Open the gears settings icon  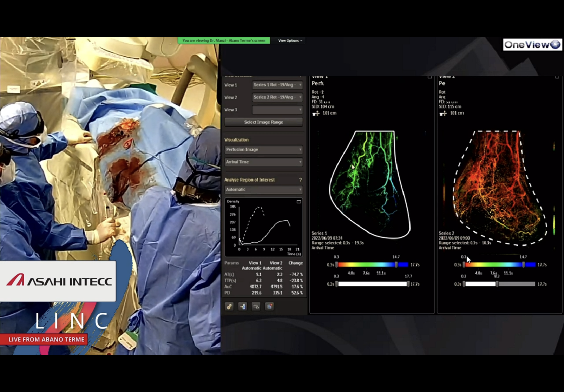click(229, 306)
